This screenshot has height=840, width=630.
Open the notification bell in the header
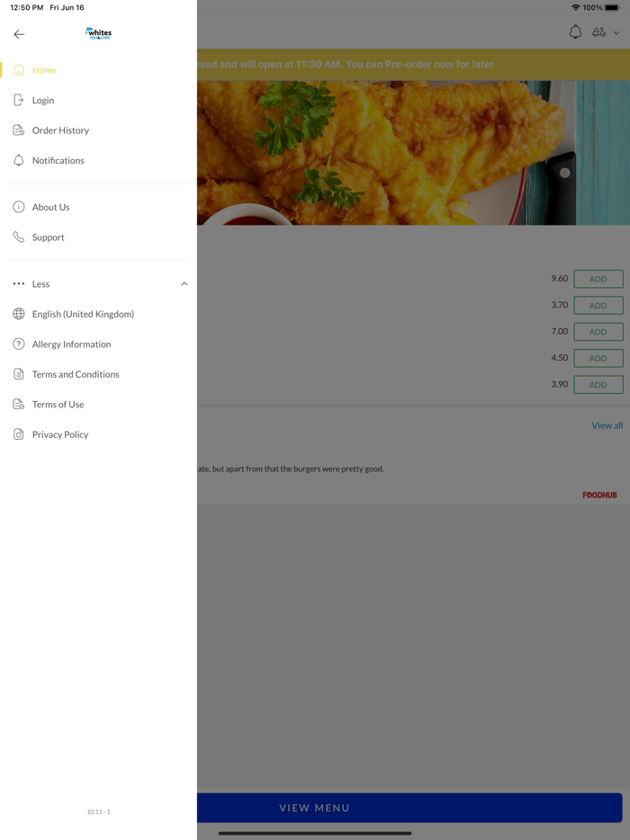(575, 32)
